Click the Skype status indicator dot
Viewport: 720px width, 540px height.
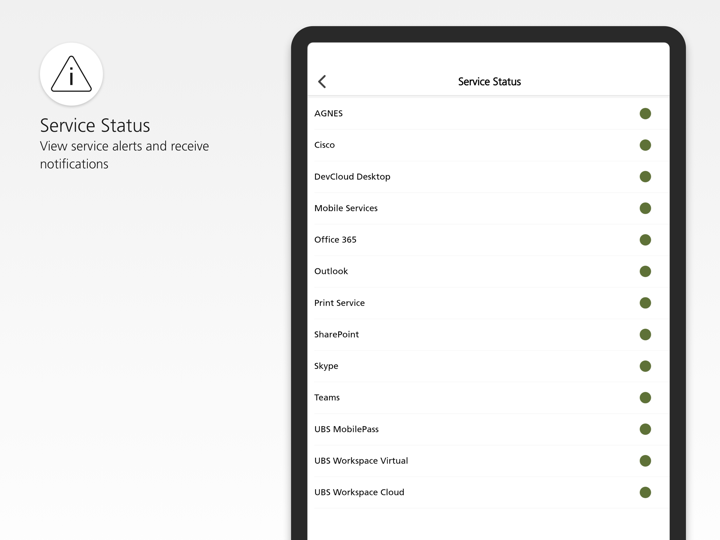tap(645, 366)
